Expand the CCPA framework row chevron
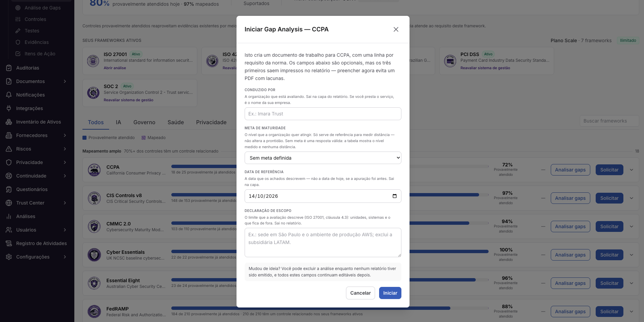This screenshot has width=644, height=322. (631, 170)
